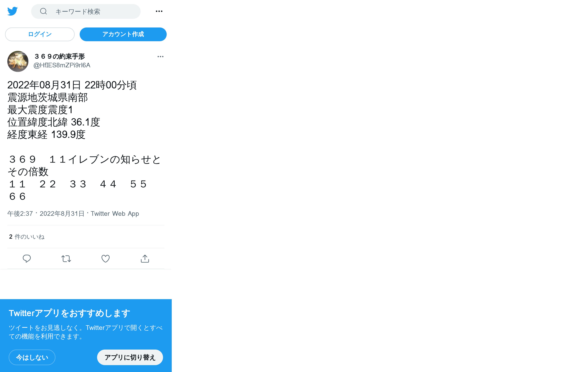Click the @HfIES8mZPi9rl6A handle

[x=62, y=65]
